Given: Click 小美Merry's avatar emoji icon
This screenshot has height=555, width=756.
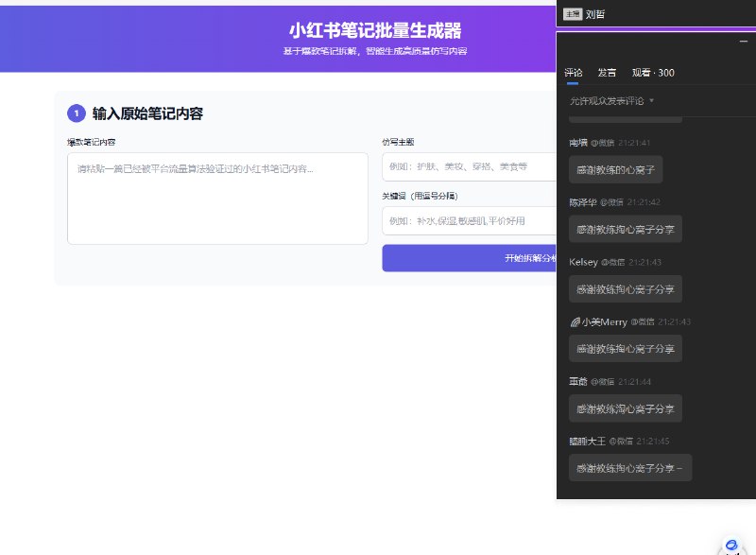Looking at the screenshot, I should (575, 321).
